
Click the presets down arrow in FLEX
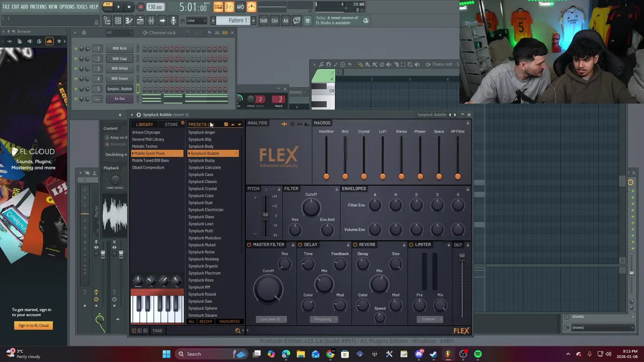point(239,125)
